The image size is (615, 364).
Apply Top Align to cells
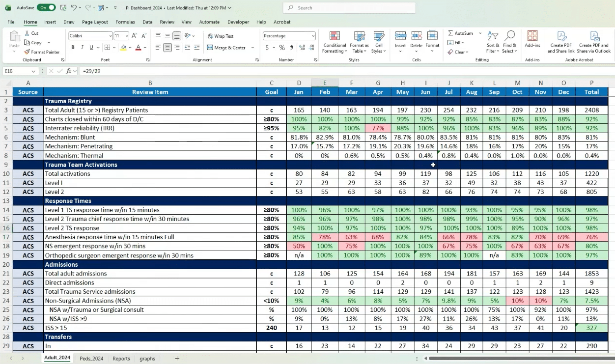click(x=158, y=35)
